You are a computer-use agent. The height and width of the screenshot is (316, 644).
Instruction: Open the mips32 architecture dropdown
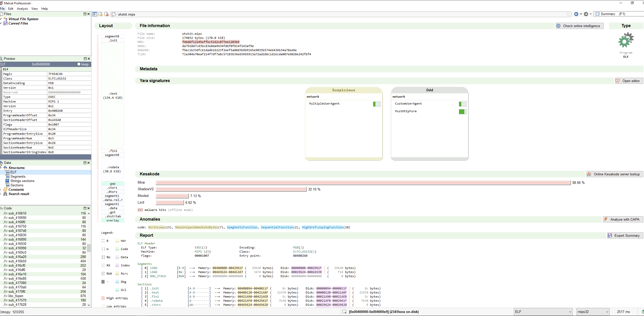[x=593, y=312]
